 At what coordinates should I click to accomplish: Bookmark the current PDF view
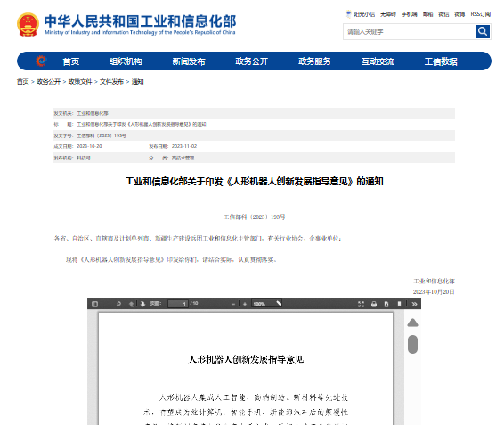399,304
